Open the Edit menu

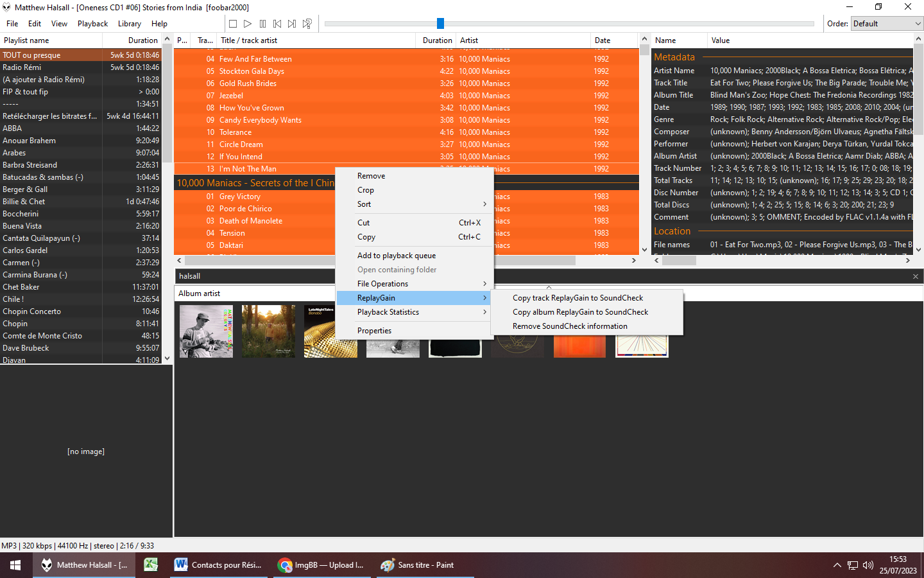35,24
